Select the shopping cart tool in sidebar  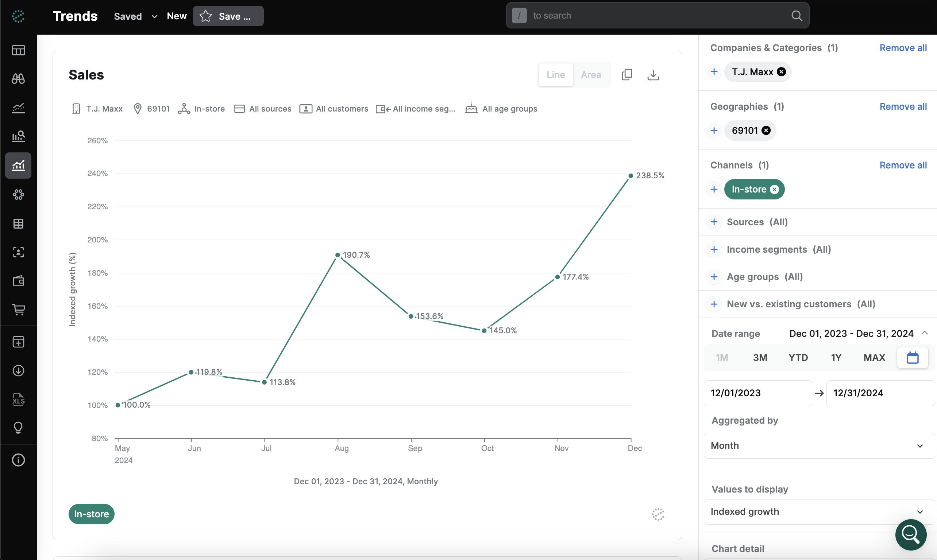coord(19,310)
